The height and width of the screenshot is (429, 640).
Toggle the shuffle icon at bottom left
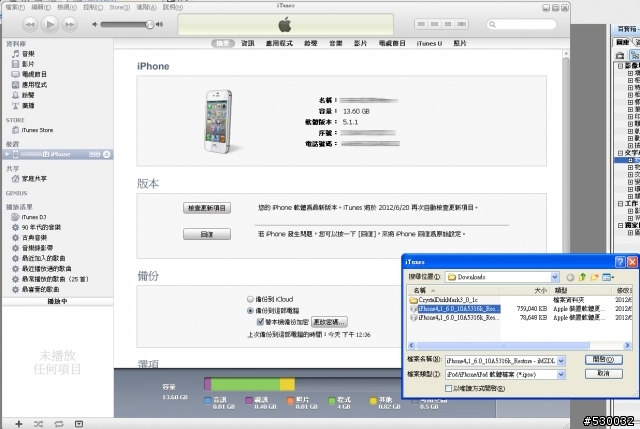(38, 424)
